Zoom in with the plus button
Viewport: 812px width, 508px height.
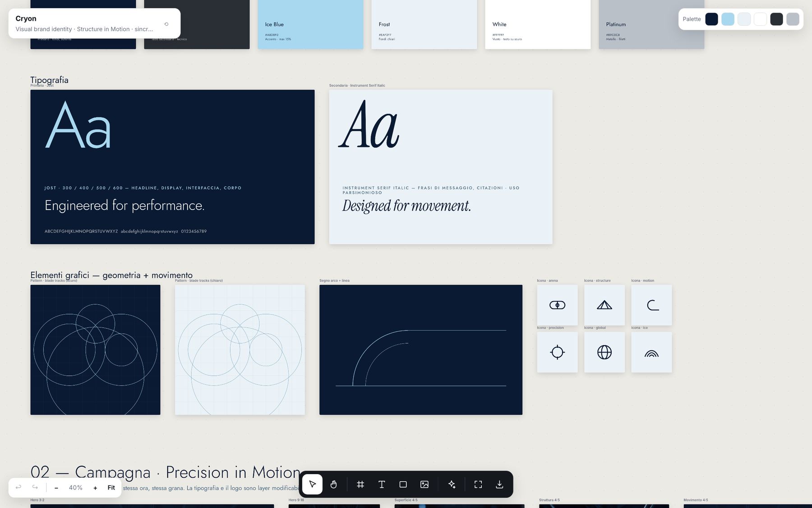pos(95,488)
